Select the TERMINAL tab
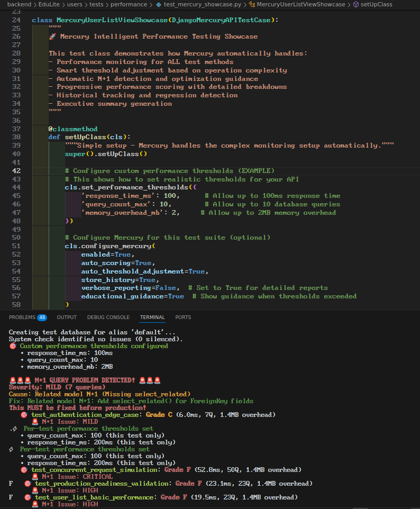Viewport: 420px width, 509px height. (152, 317)
